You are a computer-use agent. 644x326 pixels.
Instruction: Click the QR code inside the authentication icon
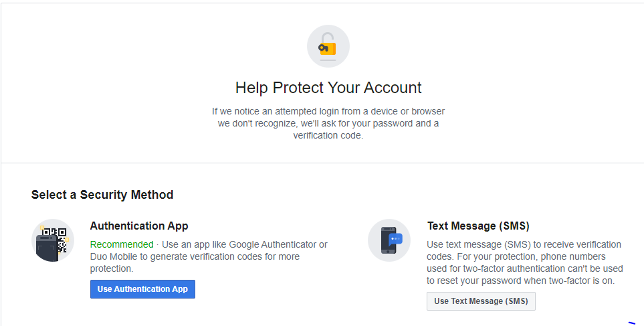tap(55, 239)
